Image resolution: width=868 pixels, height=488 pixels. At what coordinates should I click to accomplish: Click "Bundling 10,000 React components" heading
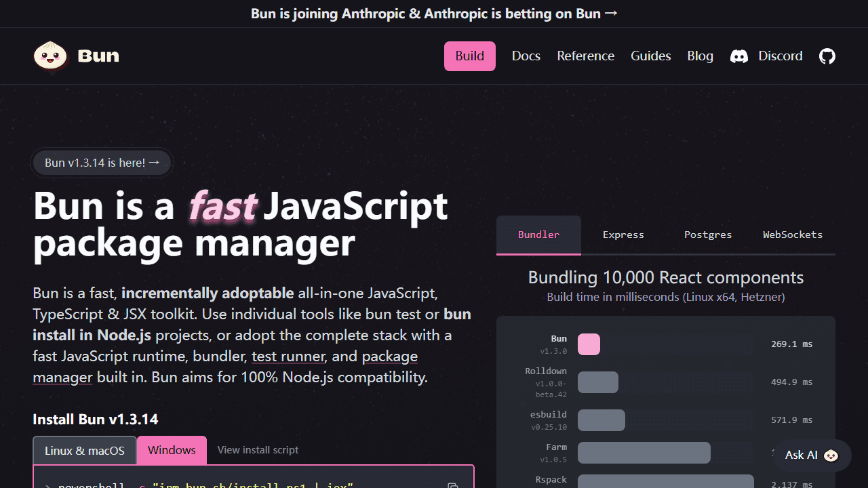666,277
